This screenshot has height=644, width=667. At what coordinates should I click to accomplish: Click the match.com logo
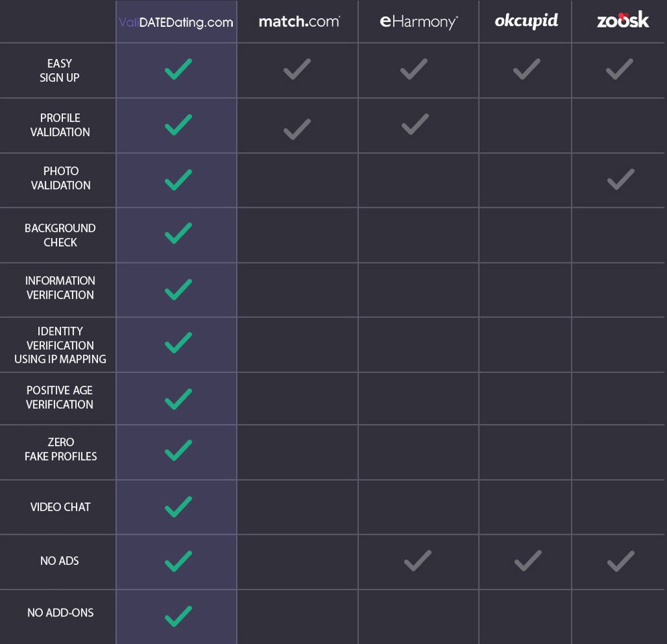tap(299, 21)
